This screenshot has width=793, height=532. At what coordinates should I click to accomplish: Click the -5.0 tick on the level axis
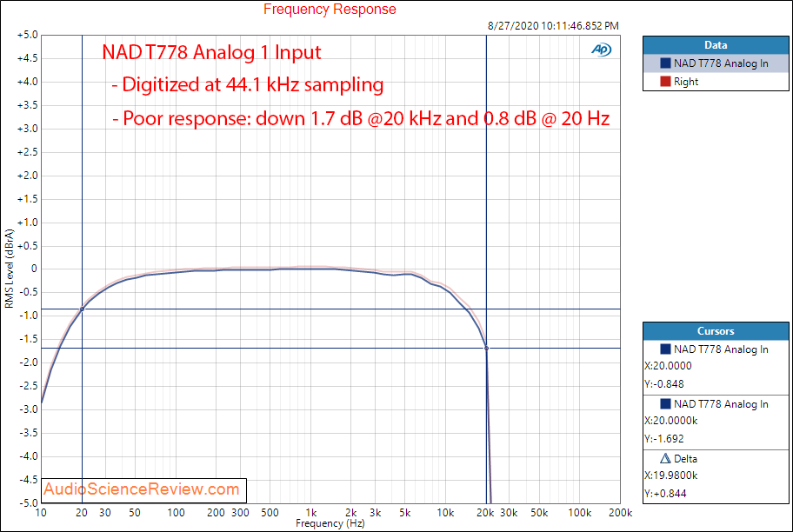pos(29,502)
